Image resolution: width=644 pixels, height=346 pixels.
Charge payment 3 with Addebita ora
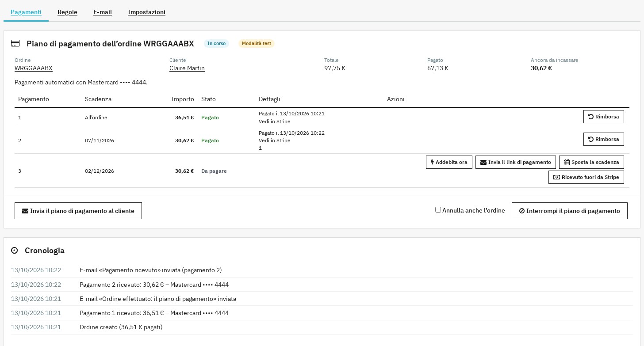[449, 162]
